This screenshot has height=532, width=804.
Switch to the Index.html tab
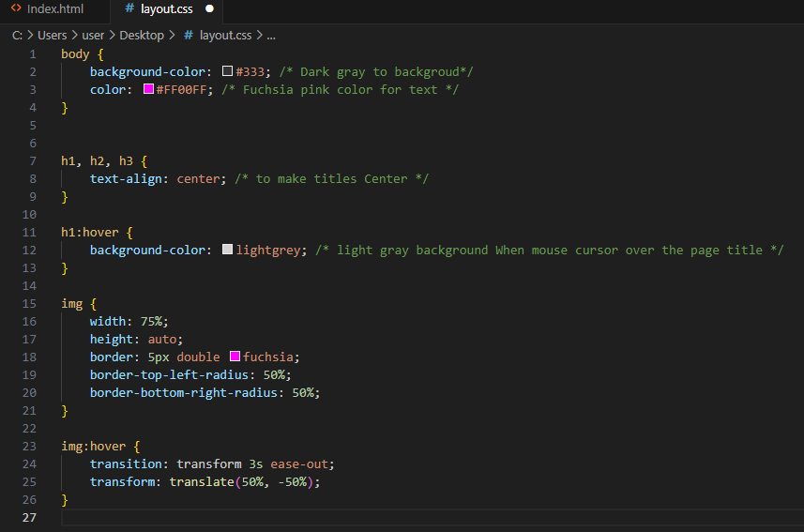pyautogui.click(x=54, y=9)
